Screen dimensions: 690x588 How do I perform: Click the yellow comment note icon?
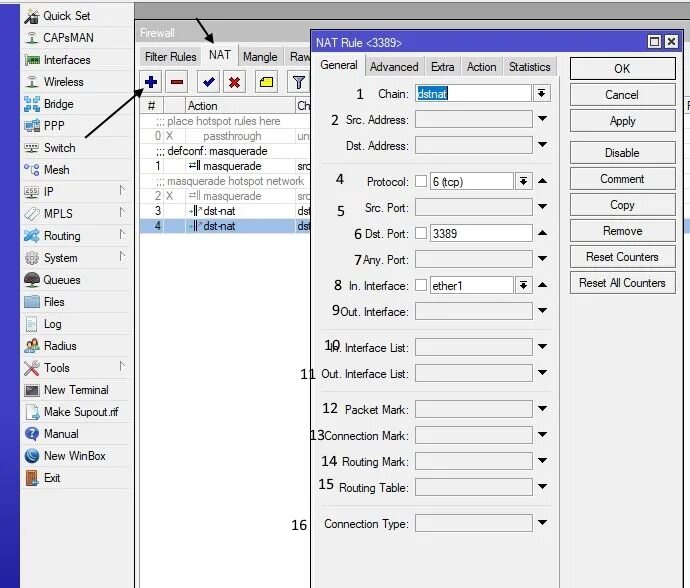[x=266, y=82]
